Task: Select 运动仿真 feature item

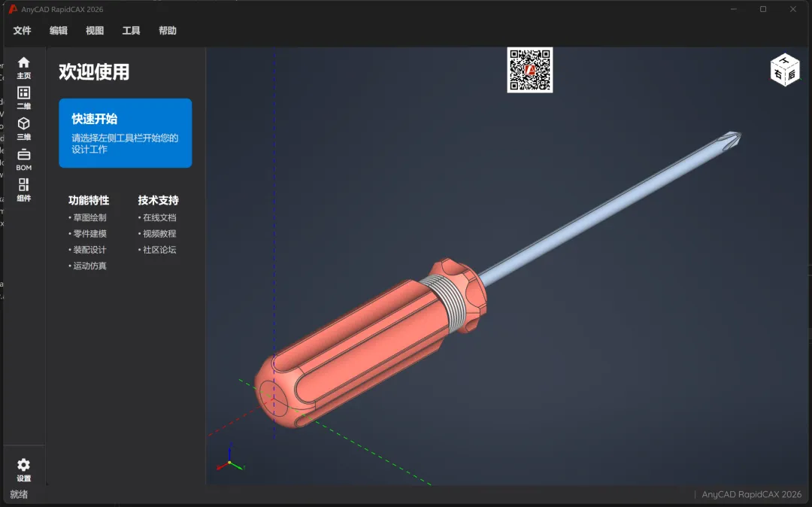Action: click(87, 266)
